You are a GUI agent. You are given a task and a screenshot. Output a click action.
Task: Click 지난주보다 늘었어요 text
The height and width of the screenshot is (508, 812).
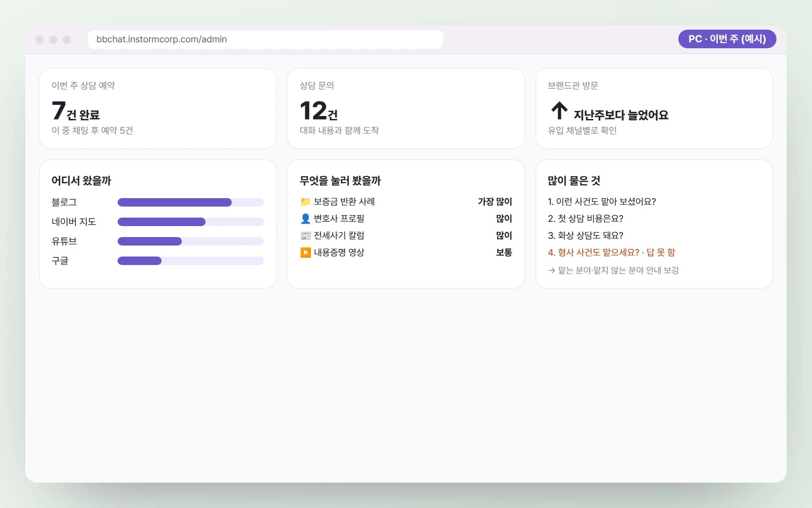click(x=621, y=115)
